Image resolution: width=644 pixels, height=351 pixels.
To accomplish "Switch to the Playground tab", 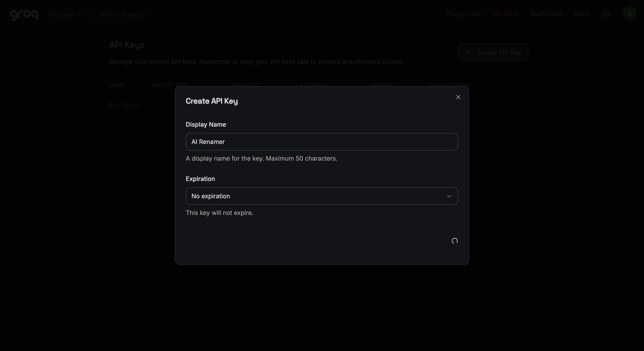I will [464, 14].
